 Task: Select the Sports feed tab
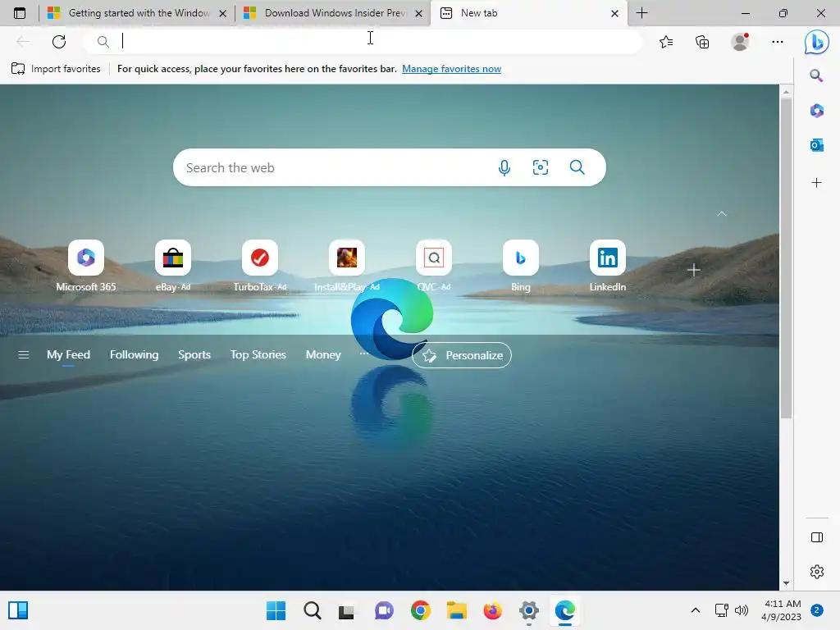tap(194, 354)
